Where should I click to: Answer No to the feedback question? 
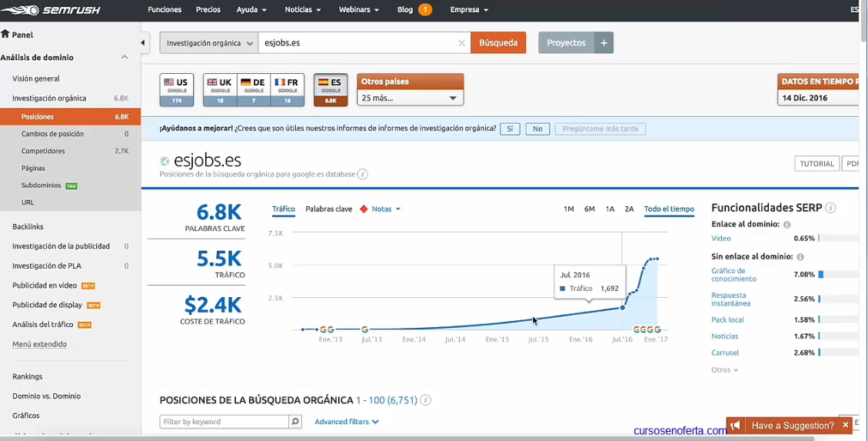[x=537, y=129]
